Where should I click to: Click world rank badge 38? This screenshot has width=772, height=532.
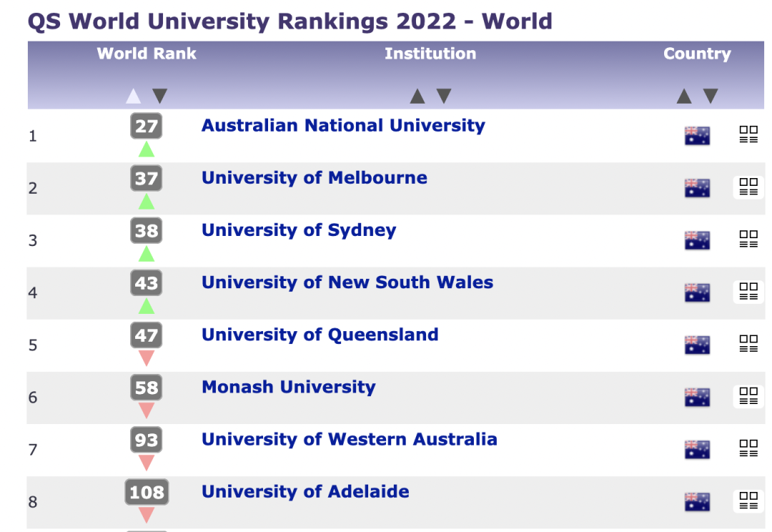[x=147, y=230]
